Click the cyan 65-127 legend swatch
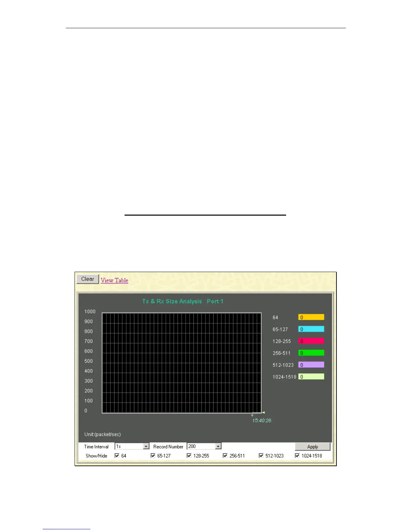 click(x=311, y=329)
